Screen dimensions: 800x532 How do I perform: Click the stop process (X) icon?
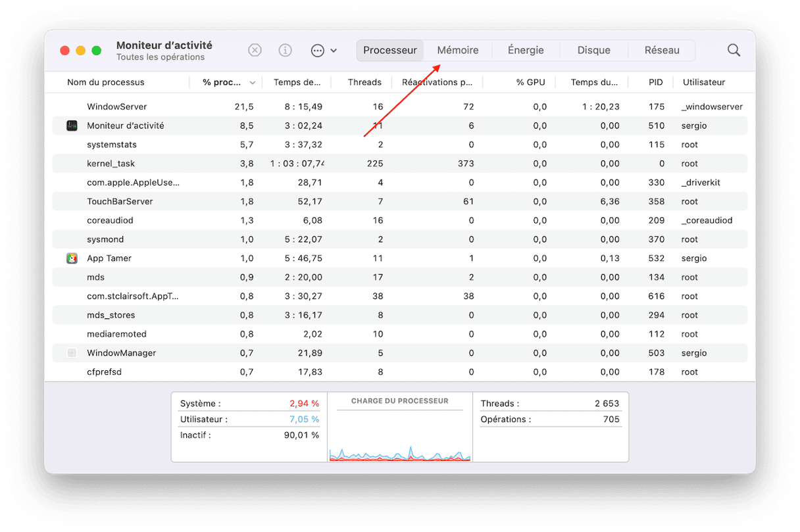click(x=255, y=51)
